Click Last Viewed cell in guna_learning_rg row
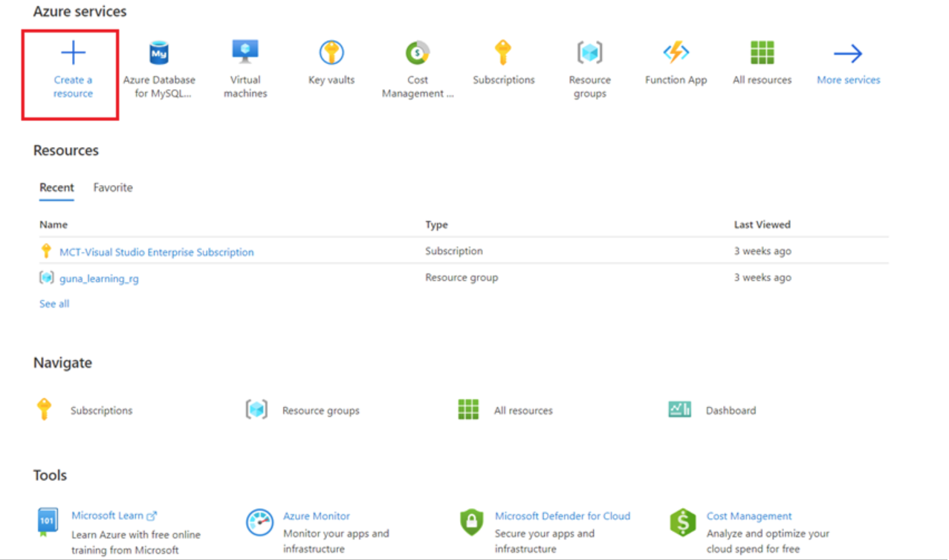Image resolution: width=949 pixels, height=560 pixels. pyautogui.click(x=762, y=277)
